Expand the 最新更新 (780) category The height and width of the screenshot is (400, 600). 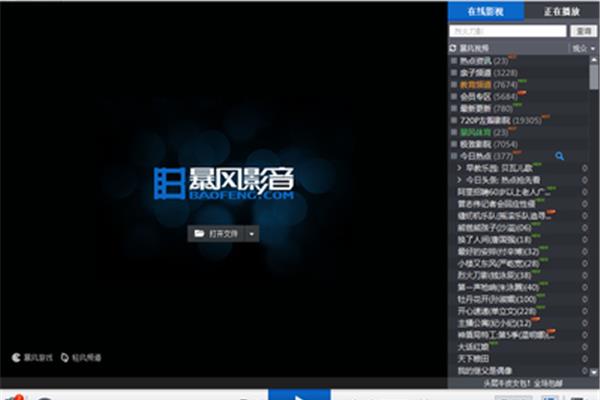[x=454, y=108]
